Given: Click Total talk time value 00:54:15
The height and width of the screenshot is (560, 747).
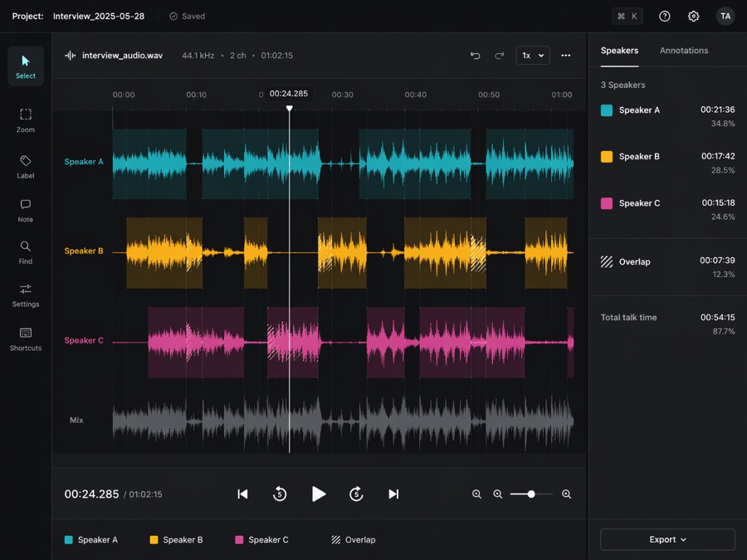Looking at the screenshot, I should click(717, 317).
